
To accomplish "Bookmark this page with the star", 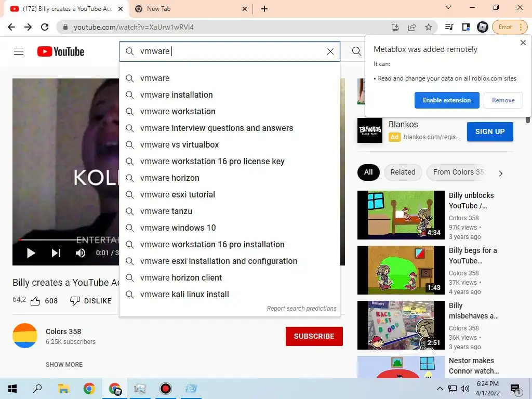I will click(x=429, y=27).
